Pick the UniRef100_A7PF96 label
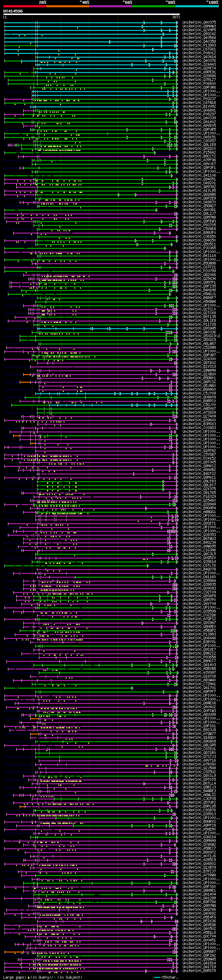222x980 pixels. (x=199, y=160)
